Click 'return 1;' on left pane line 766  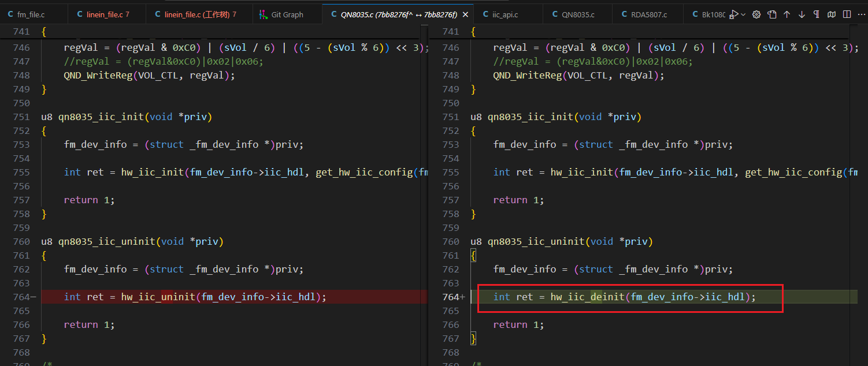pyautogui.click(x=90, y=324)
